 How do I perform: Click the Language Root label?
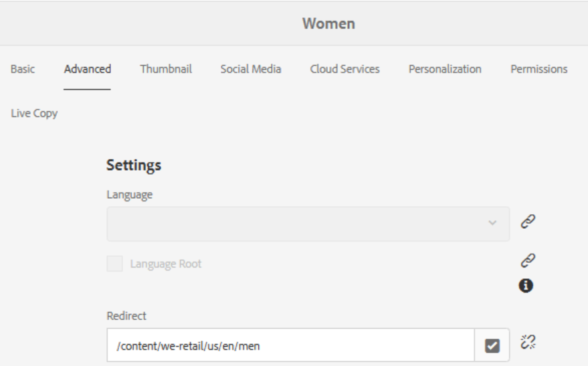pos(166,264)
